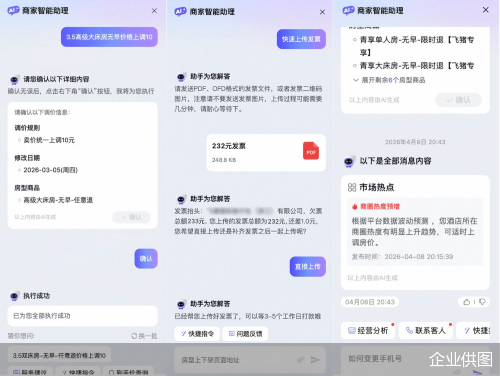Screen dimensions: 500x376
Task: Select 青享单人房-无早-限时退 item
Action: (413, 46)
